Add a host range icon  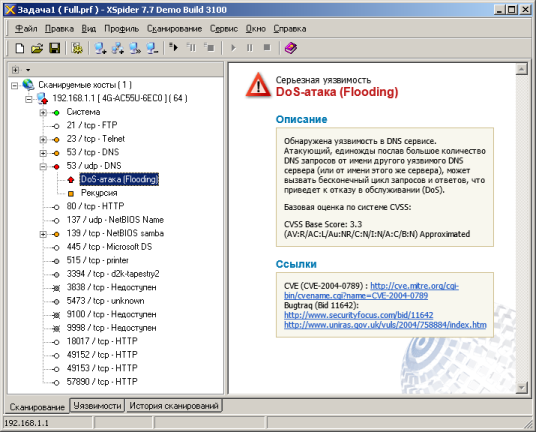point(118,48)
